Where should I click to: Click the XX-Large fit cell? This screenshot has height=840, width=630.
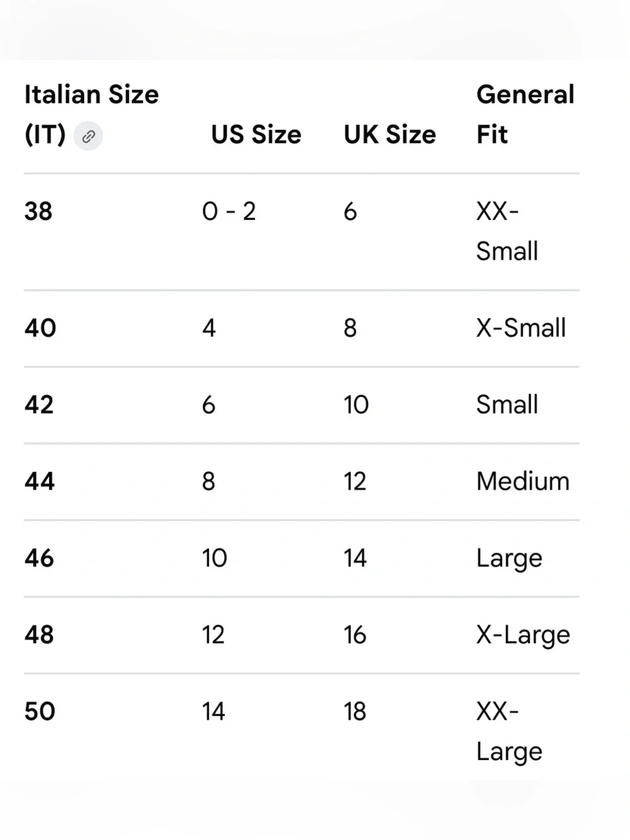(509, 732)
